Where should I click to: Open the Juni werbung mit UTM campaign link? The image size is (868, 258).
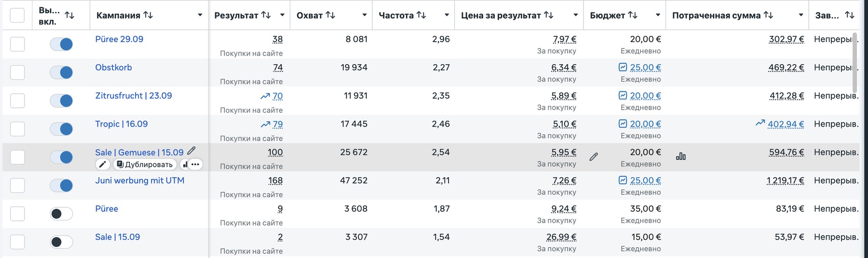(140, 180)
